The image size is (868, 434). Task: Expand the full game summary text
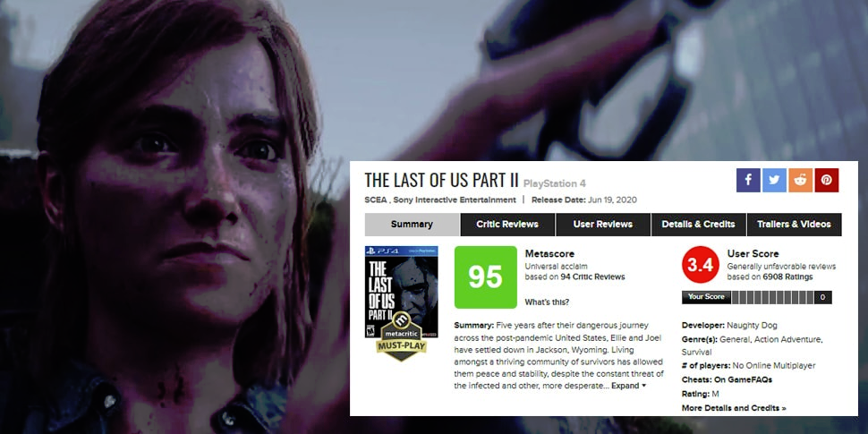[628, 386]
